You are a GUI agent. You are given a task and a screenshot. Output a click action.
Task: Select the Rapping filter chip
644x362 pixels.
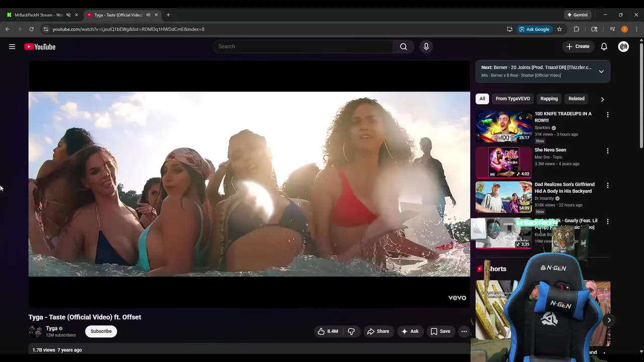[549, 99]
